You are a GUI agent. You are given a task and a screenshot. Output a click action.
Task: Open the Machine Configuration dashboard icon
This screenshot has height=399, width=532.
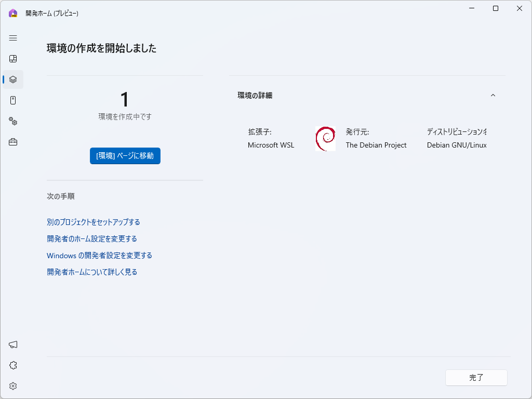click(x=13, y=59)
